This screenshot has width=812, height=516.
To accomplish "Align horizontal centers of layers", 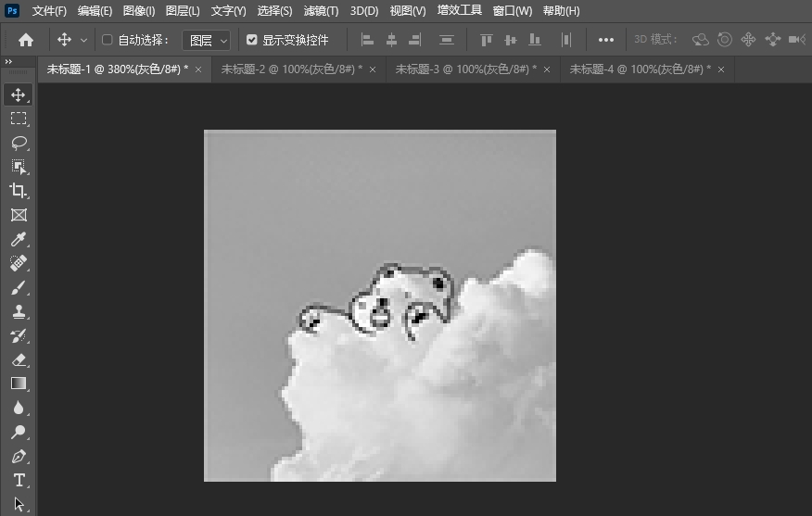I will 391,40.
